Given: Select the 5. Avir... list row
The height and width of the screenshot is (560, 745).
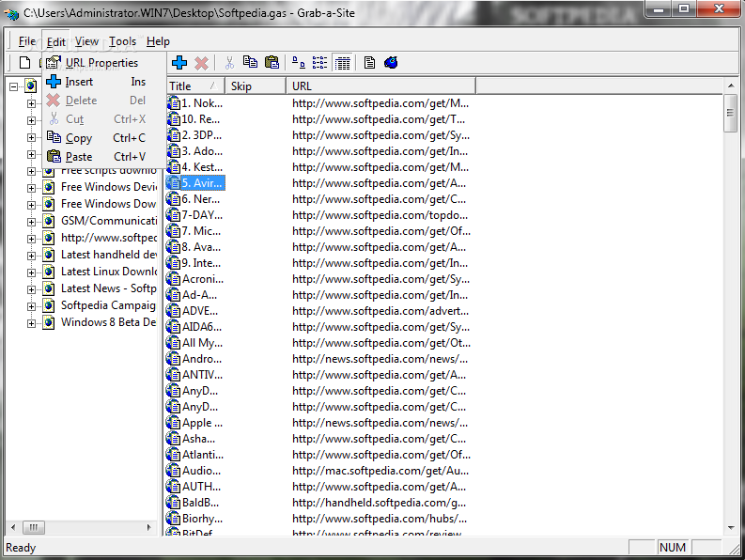Looking at the screenshot, I should (x=195, y=183).
